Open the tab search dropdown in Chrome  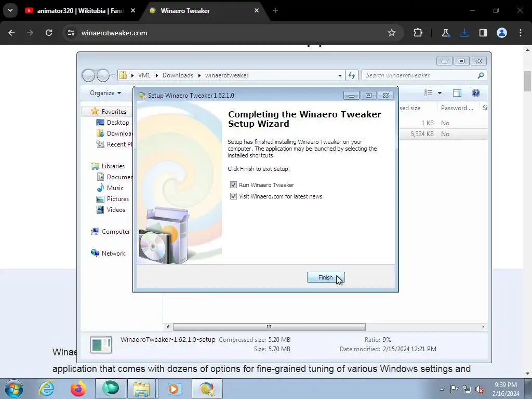10,10
